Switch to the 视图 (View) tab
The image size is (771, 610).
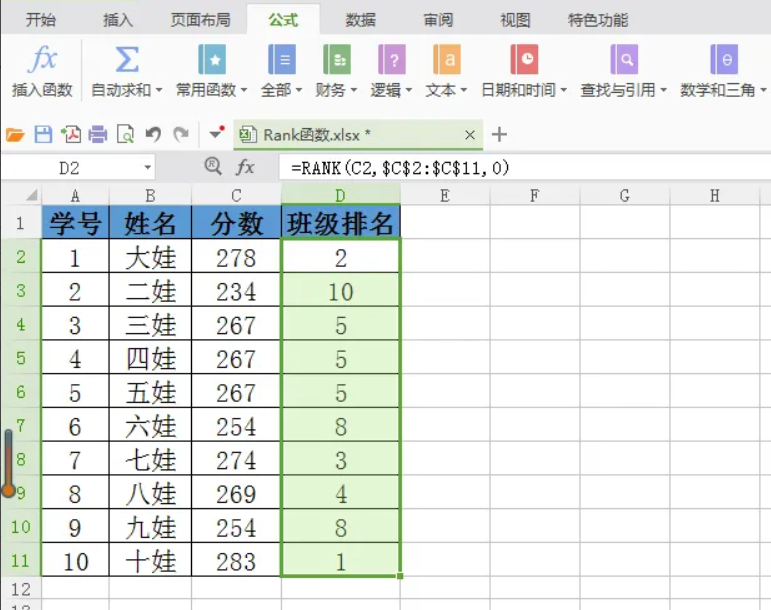tap(515, 20)
